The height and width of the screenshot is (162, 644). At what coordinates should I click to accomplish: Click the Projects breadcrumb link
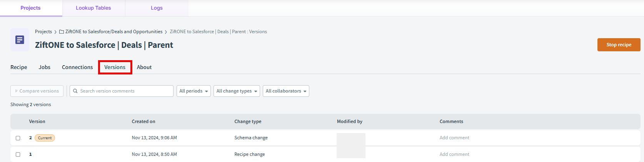point(43,32)
